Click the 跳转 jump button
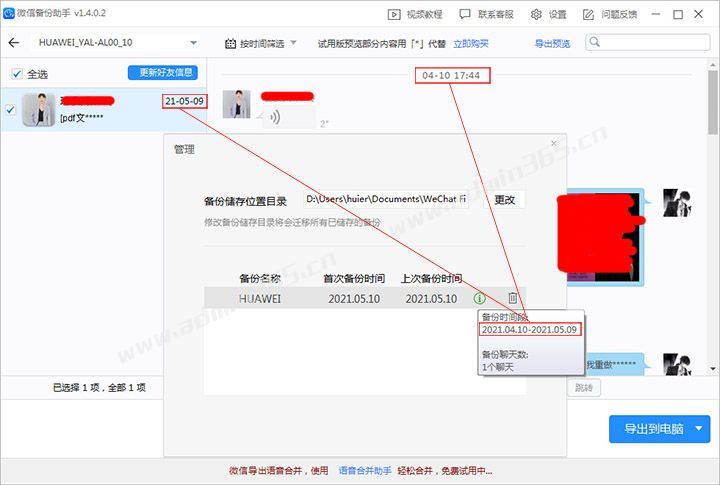This screenshot has width=720, height=485. (x=584, y=388)
